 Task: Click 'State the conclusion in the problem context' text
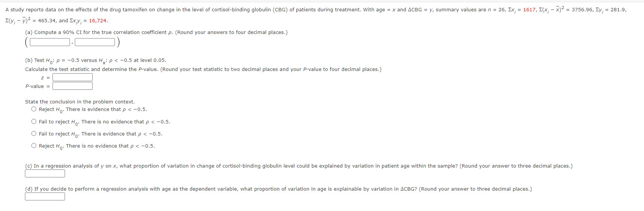tap(80, 102)
